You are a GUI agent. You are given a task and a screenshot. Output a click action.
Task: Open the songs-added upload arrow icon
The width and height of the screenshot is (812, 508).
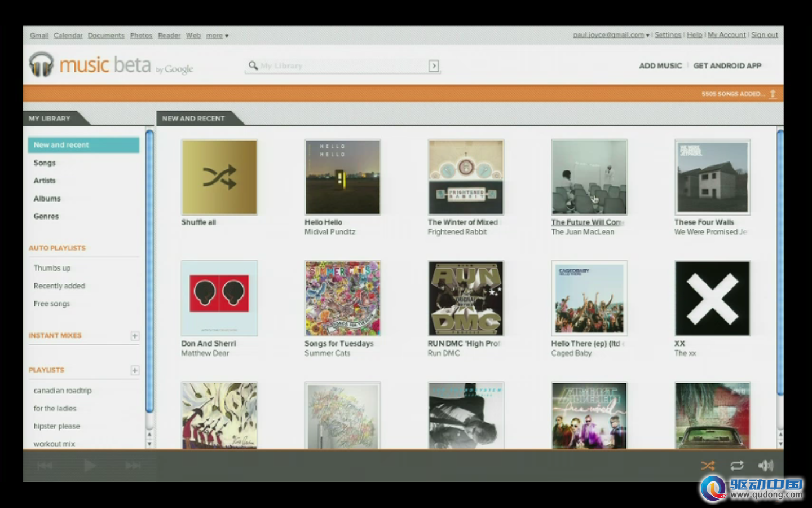coord(773,94)
